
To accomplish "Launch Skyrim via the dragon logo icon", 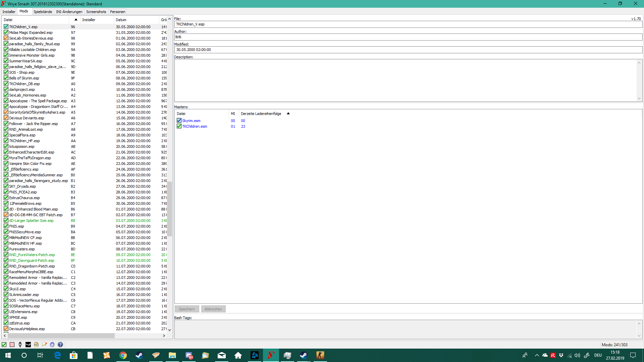I will 20,345.
